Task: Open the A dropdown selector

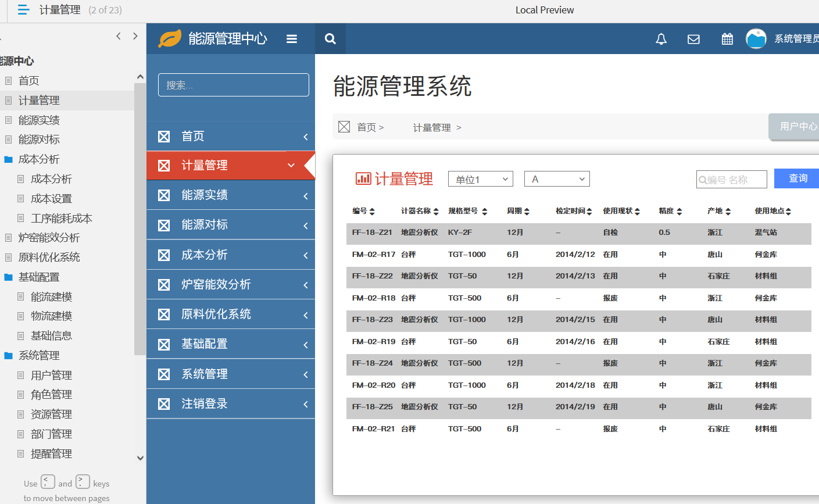Action: pos(557,179)
